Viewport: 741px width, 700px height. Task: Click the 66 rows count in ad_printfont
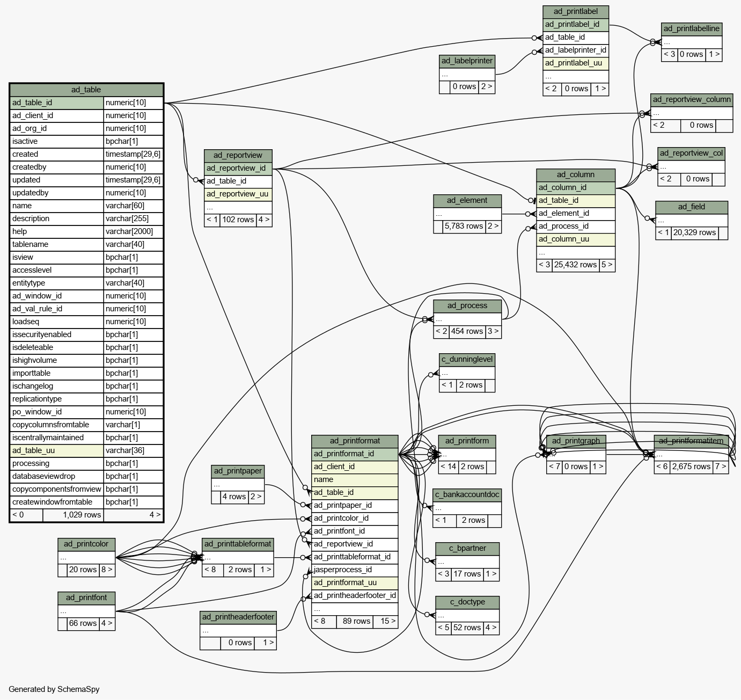[x=83, y=623]
